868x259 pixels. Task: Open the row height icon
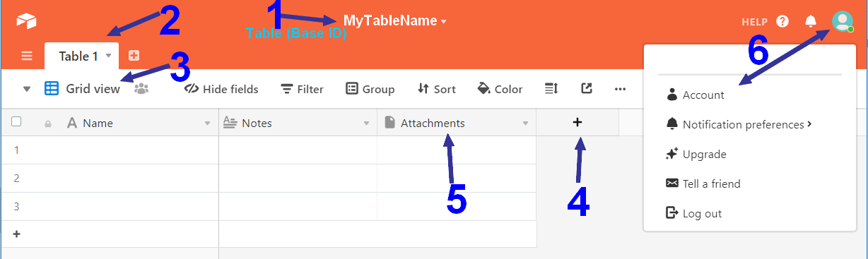[x=552, y=88]
